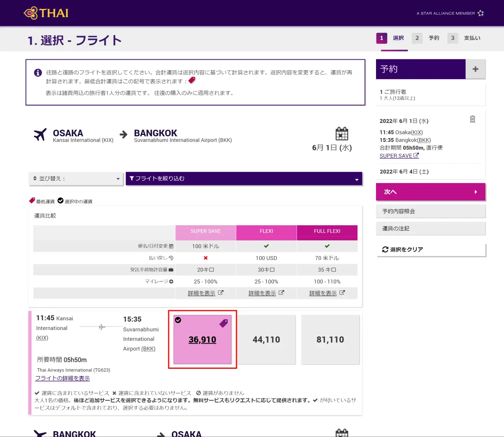Open 詳細を表示 under FLEXI column
The image size is (504, 437).
(262, 293)
